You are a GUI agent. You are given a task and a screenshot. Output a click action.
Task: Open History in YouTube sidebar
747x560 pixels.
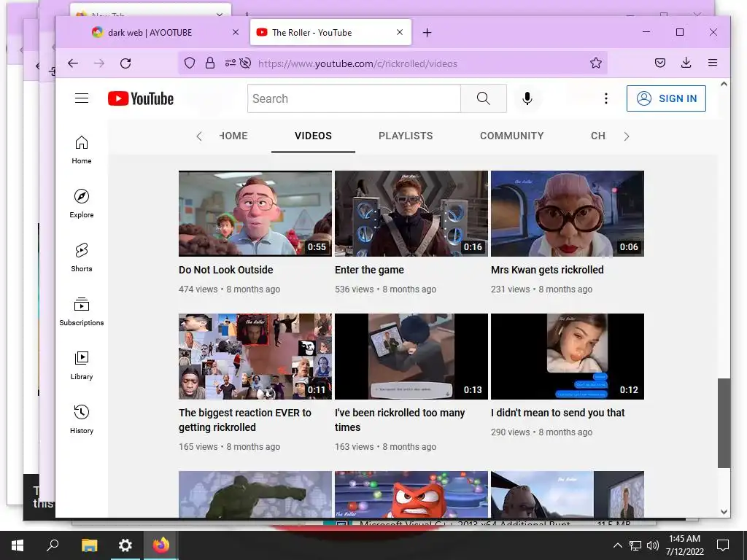click(82, 419)
